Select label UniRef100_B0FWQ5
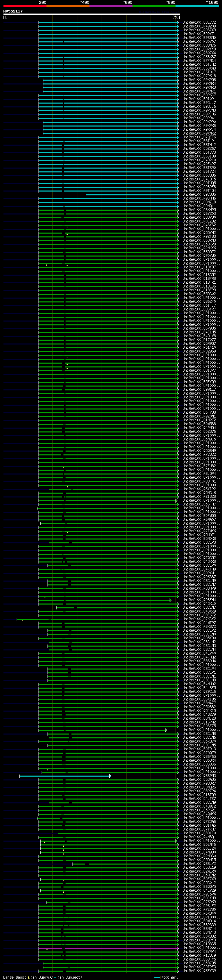This screenshot has width=222, height=980. 199,516
